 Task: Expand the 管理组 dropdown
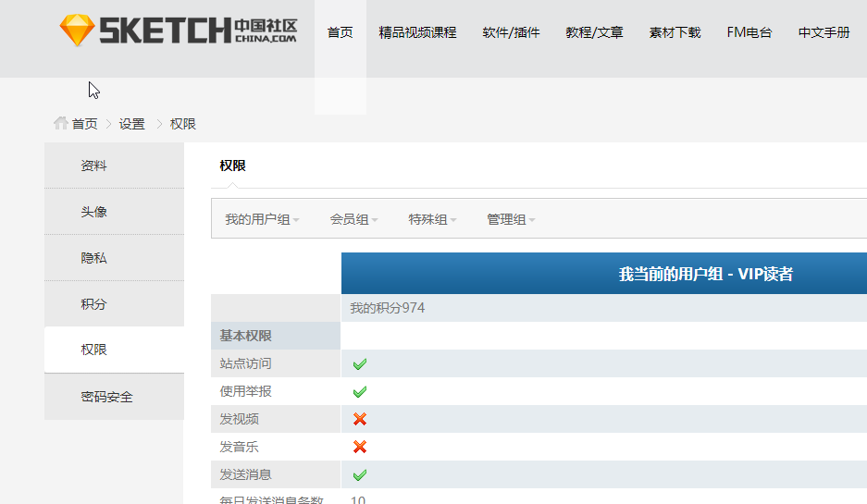[x=511, y=219]
